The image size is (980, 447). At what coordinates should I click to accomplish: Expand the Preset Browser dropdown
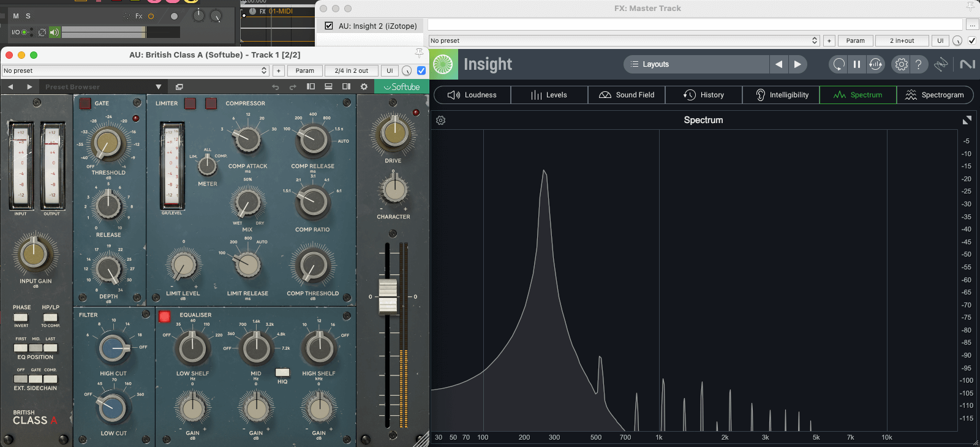point(158,87)
